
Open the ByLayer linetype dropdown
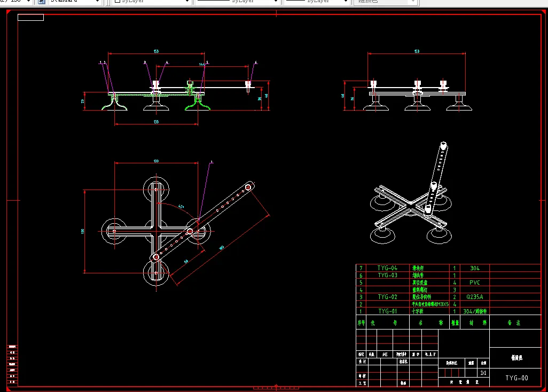237,2
